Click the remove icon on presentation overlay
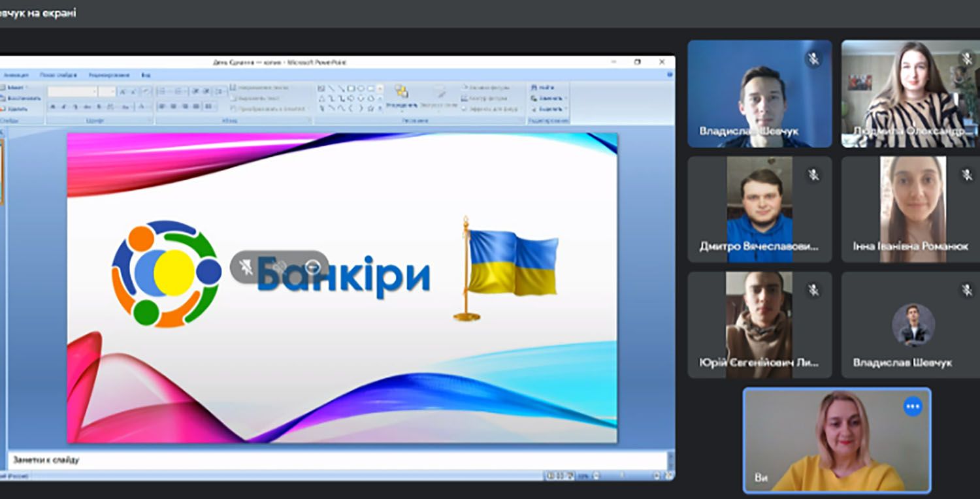The image size is (980, 499). point(313,267)
